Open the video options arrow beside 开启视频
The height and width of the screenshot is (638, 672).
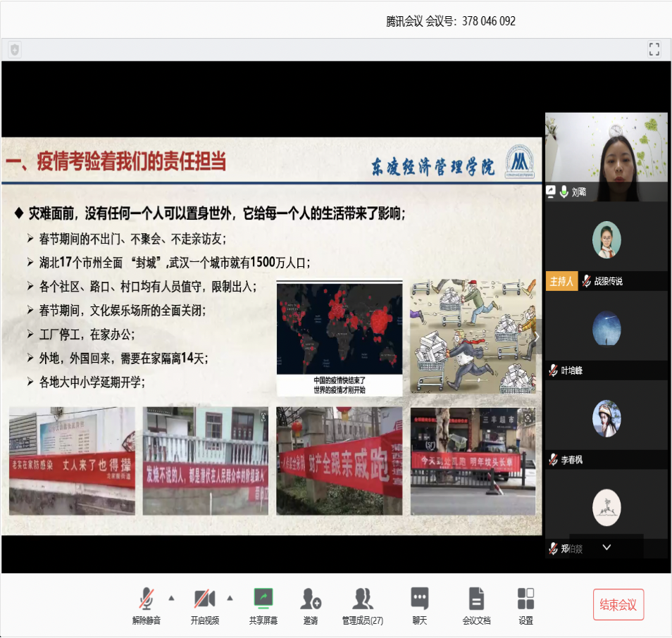[x=230, y=599]
